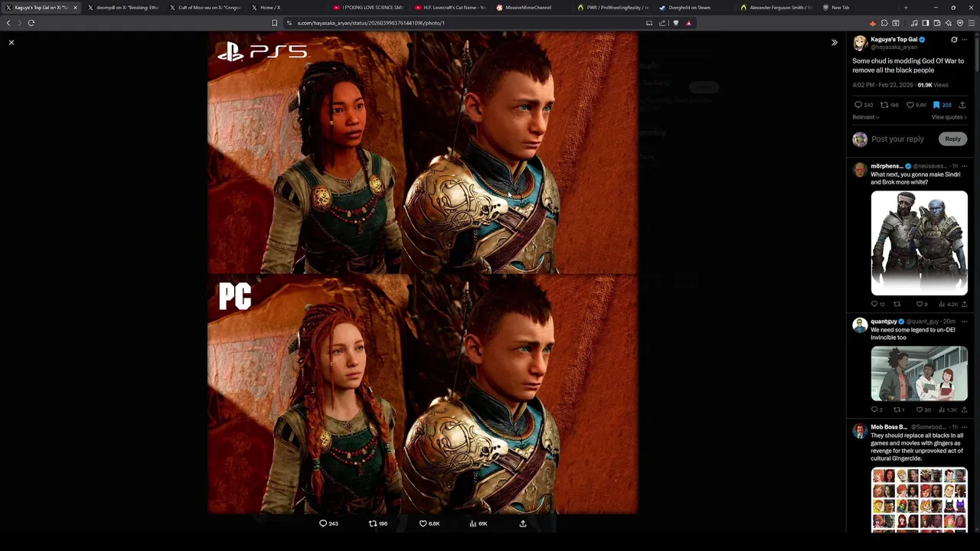Close the photo viewer with the X

(x=11, y=42)
